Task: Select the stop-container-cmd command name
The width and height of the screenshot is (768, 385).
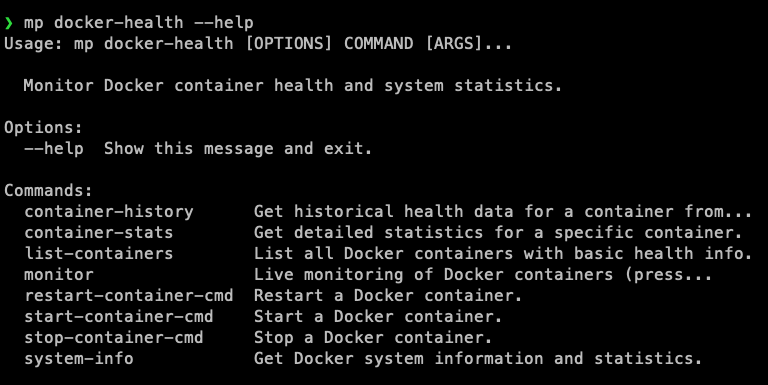Action: coord(114,337)
